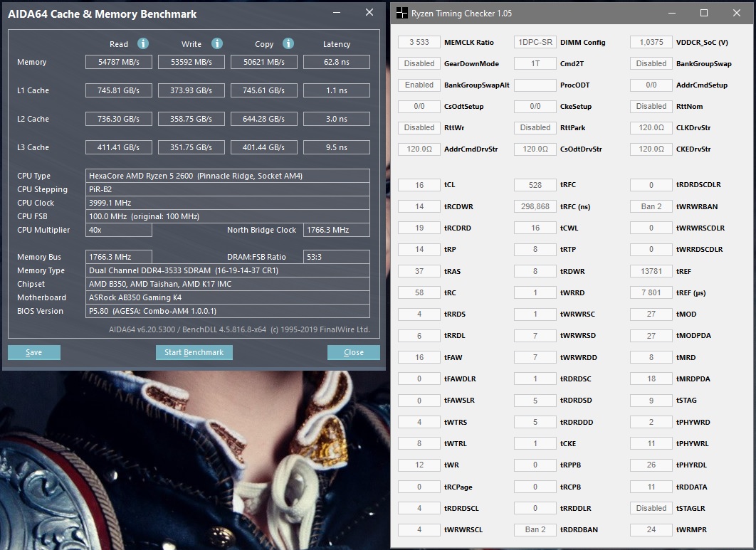
Task: Click the Memory Type field Dual Channel DDR4-3533
Action: point(228,270)
